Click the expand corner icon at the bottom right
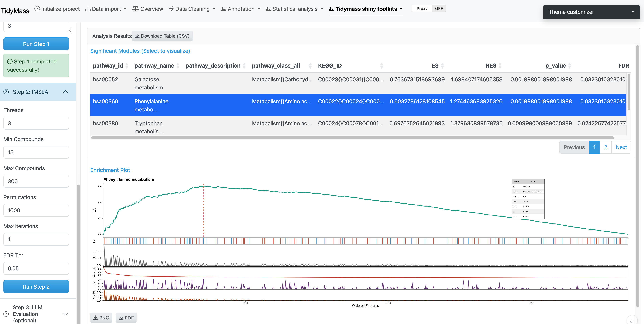The width and height of the screenshot is (644, 324). 632,320
